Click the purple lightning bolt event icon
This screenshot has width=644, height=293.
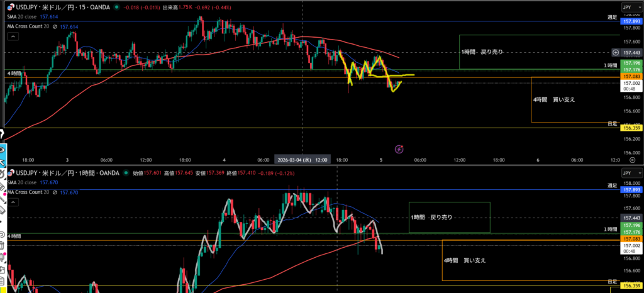pyautogui.click(x=399, y=149)
